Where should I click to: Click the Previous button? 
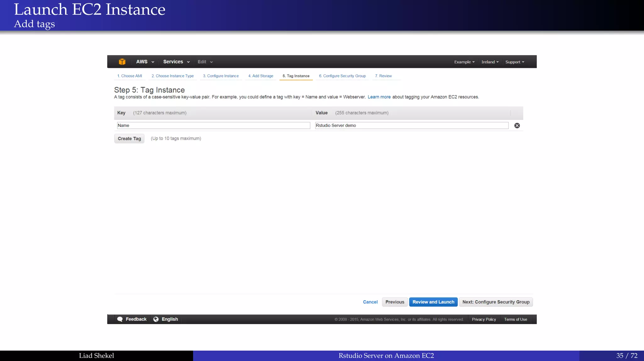coord(395,302)
